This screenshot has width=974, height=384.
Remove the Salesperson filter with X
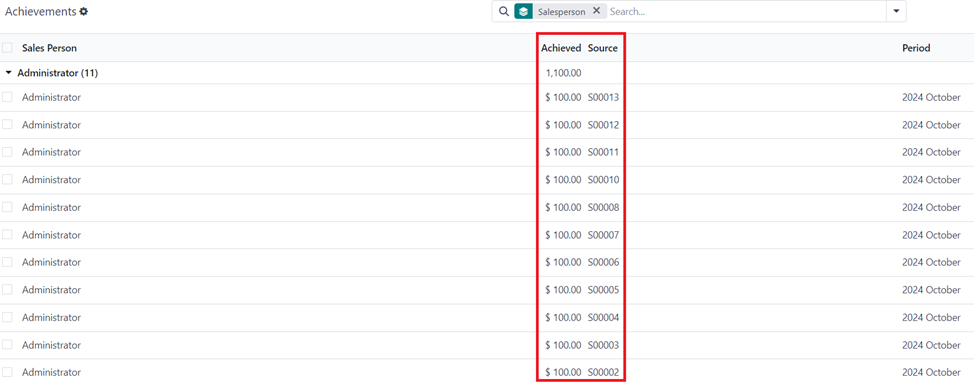(596, 11)
